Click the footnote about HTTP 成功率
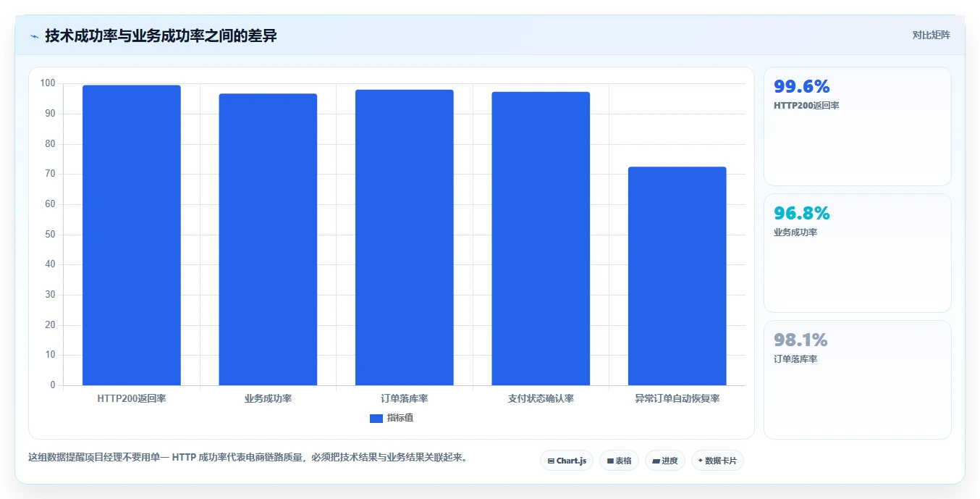980x499 pixels. pos(248,458)
